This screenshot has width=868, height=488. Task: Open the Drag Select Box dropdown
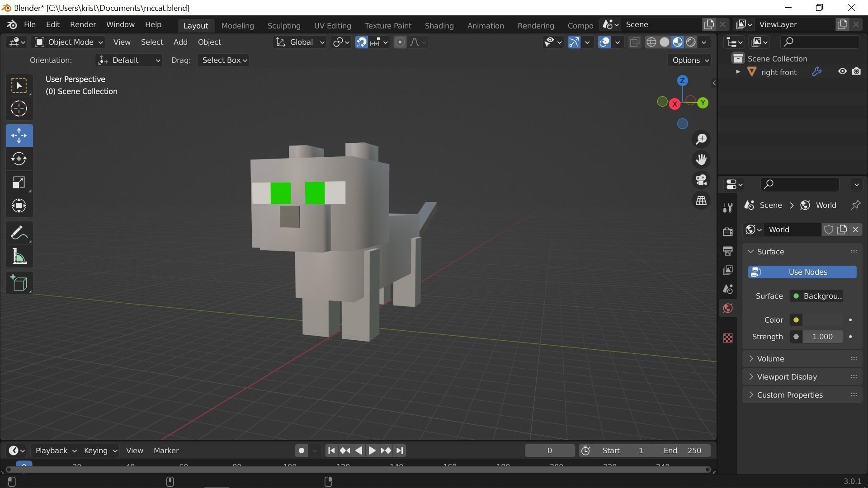[x=223, y=60]
